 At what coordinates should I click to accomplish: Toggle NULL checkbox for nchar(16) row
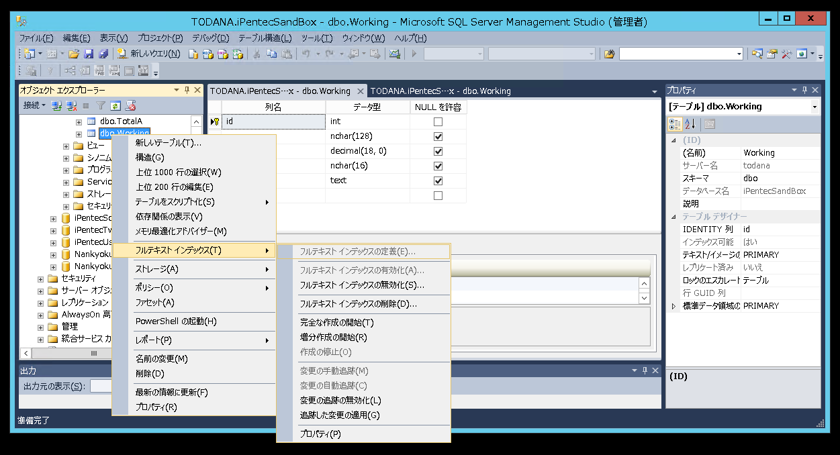pos(438,166)
